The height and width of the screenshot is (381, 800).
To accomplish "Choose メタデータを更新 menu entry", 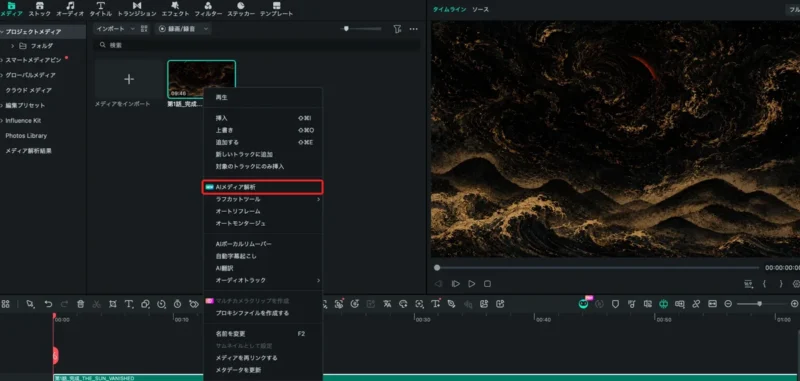I will [263, 370].
